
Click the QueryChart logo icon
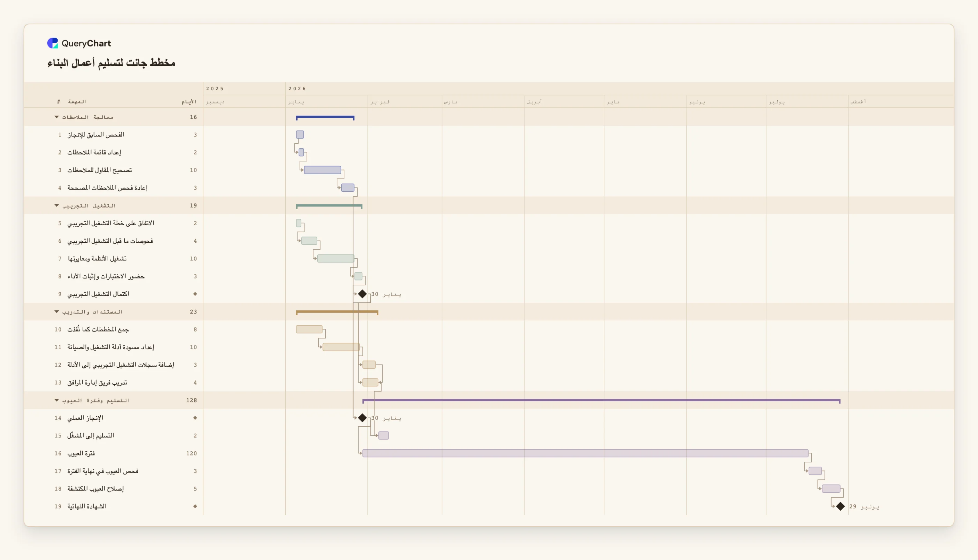click(53, 43)
